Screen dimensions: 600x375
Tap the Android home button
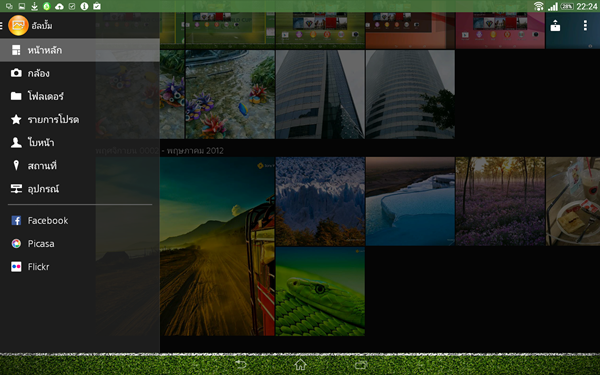click(x=300, y=364)
